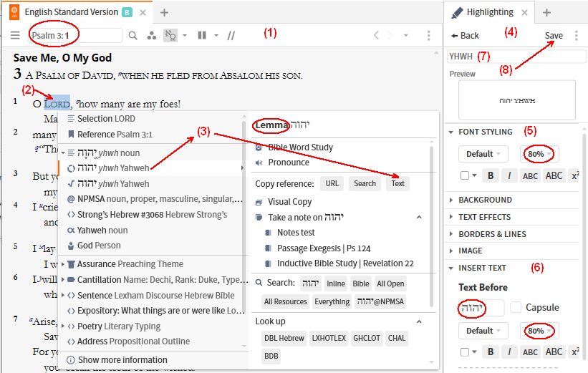Click the multiple resources columns icon
Viewport: 588px width, 373px height.
tap(202, 35)
